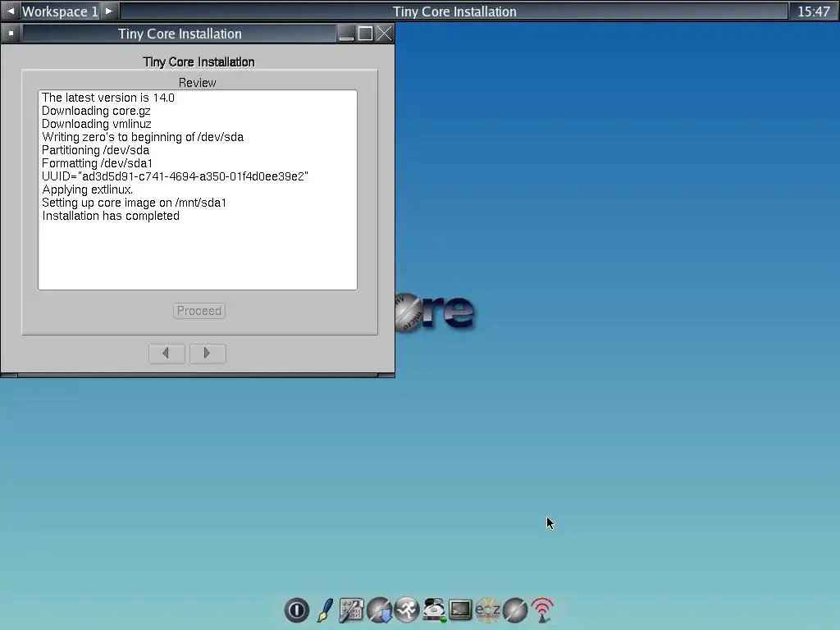Image resolution: width=840 pixels, height=630 pixels.
Task: Open the wifi antenna icon in dock
Action: pyautogui.click(x=543, y=610)
